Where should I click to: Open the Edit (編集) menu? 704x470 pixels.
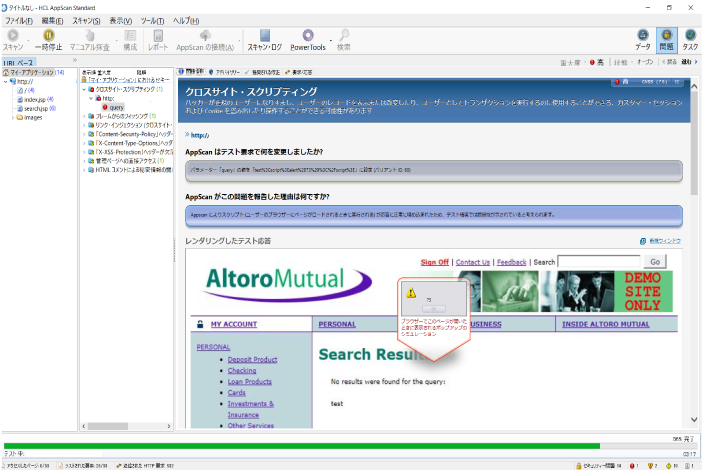pyautogui.click(x=52, y=21)
